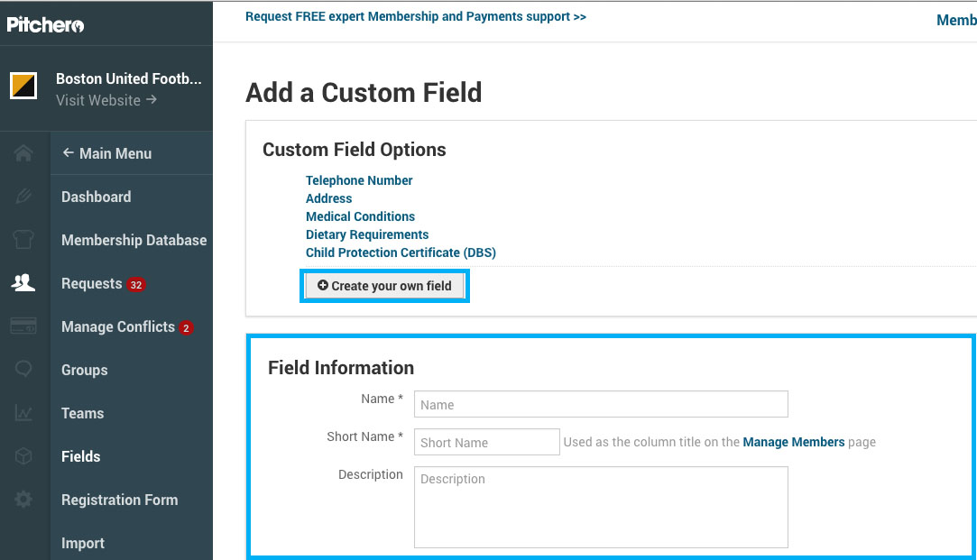This screenshot has height=560, width=977.
Task: Open Teams section
Action: point(83,413)
